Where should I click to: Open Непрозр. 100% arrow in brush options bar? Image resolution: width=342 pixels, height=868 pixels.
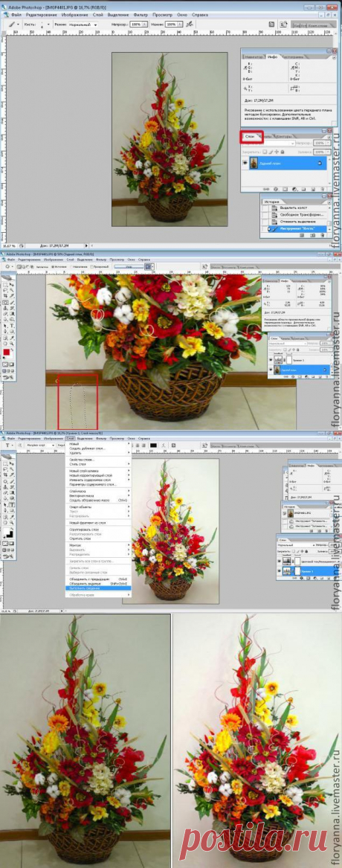click(x=144, y=25)
